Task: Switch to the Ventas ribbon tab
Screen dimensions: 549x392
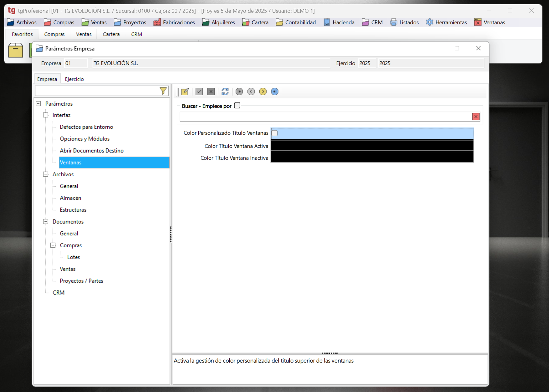Action: pyautogui.click(x=84, y=34)
